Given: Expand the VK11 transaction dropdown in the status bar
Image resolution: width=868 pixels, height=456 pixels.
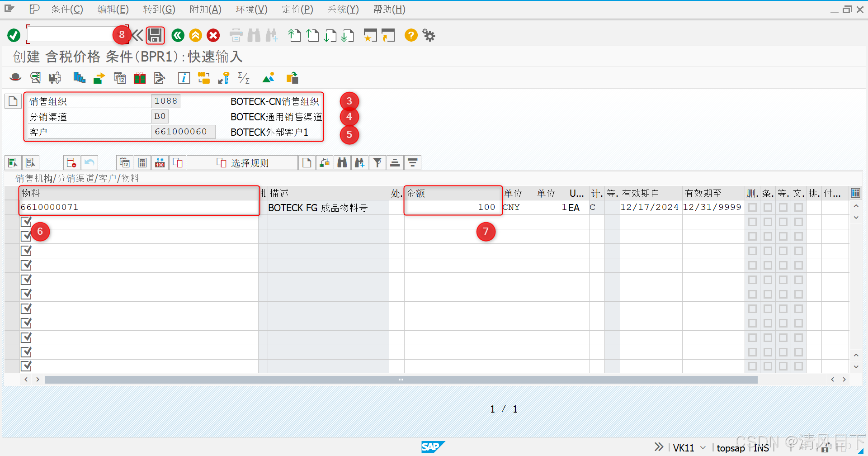Looking at the screenshot, I should click(x=703, y=448).
